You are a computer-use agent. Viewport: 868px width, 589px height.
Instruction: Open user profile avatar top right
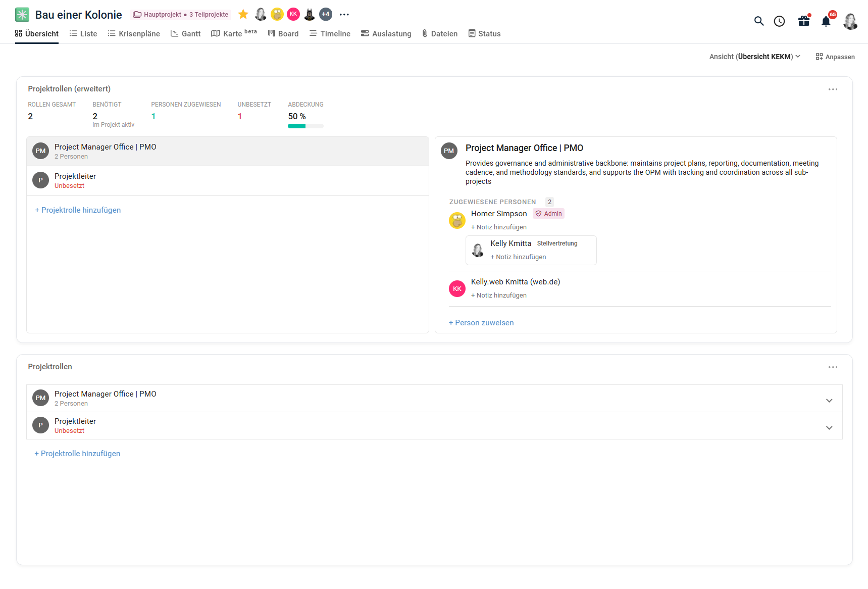pyautogui.click(x=850, y=21)
